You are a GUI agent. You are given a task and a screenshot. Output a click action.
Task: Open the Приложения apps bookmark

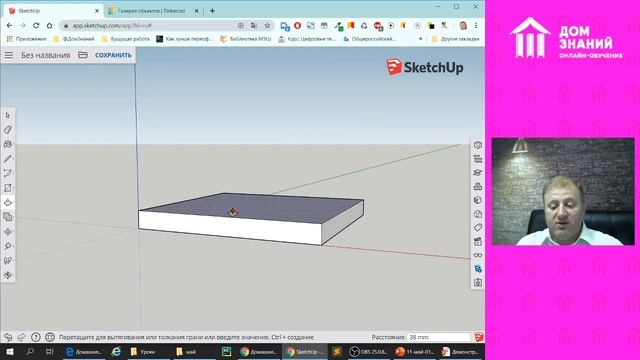27,39
